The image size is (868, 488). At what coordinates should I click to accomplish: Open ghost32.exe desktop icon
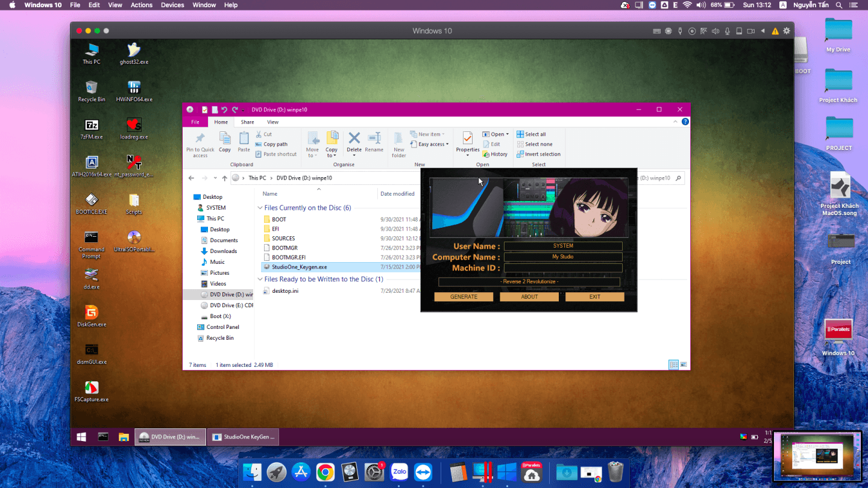click(134, 53)
